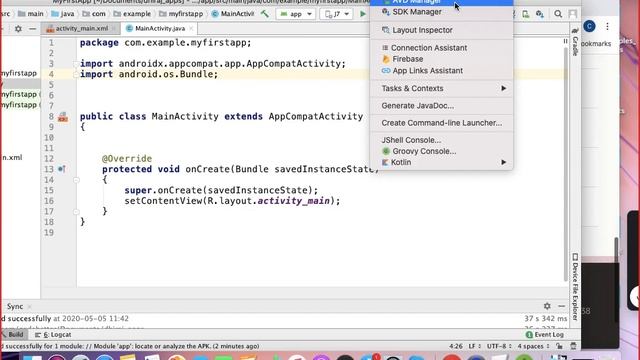This screenshot has height=360, width=640.
Task: Select the first myfirstapp package in tree
Action: (19, 73)
